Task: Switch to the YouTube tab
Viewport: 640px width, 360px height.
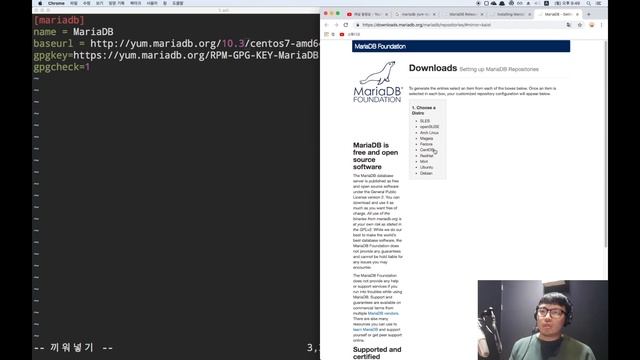Action: (x=366, y=14)
